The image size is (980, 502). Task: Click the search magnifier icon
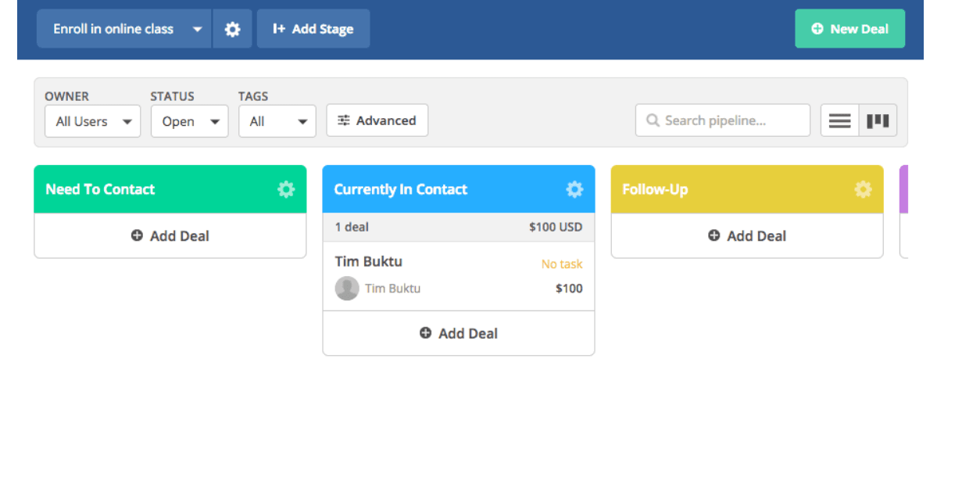coord(653,120)
